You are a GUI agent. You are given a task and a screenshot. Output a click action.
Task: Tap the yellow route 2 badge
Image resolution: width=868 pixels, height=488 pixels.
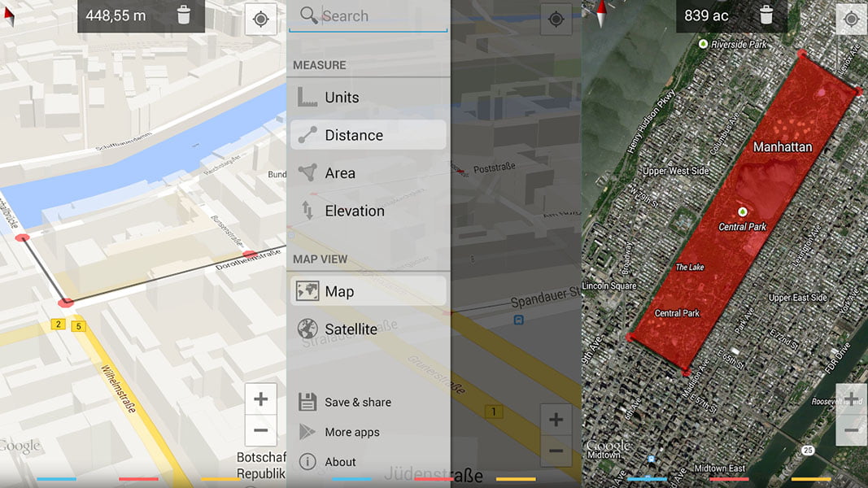[58, 325]
